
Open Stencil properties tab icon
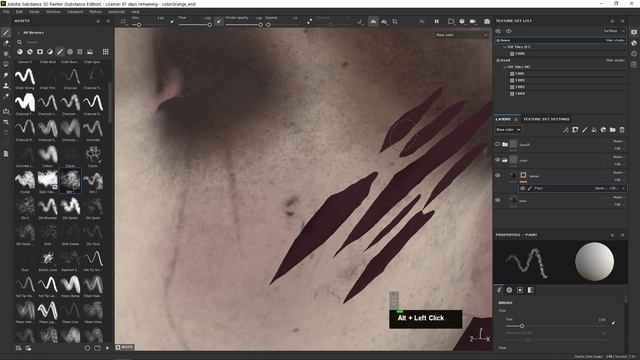(x=520, y=290)
